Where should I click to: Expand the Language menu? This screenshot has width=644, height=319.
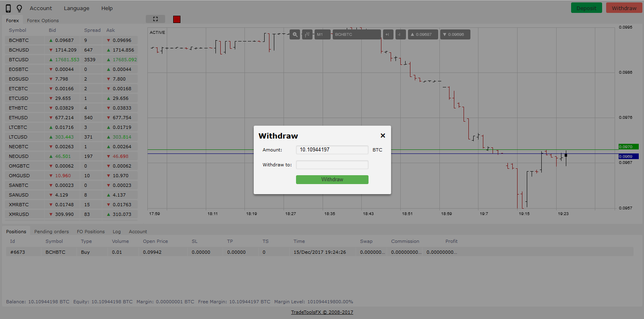[x=77, y=8]
